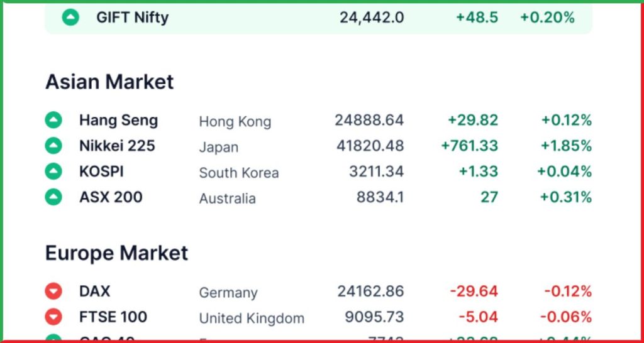Click the green up arrow beside GIFT Nifty
The height and width of the screenshot is (343, 644).
[70, 17]
